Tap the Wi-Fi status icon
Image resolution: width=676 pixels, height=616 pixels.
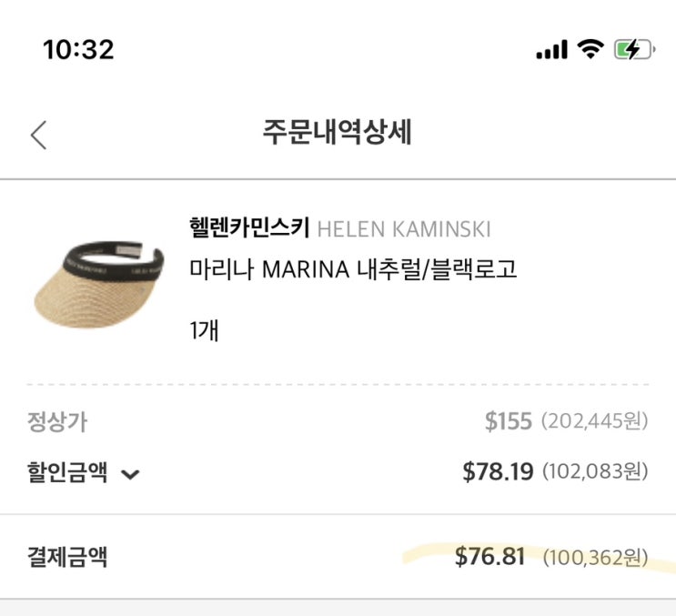click(592, 50)
